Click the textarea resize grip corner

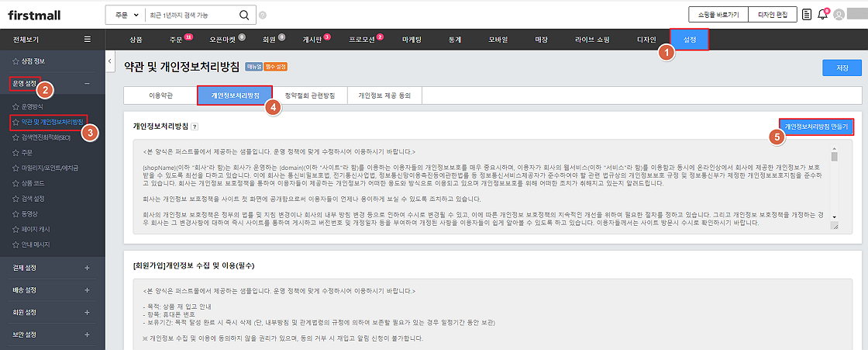coord(834,227)
